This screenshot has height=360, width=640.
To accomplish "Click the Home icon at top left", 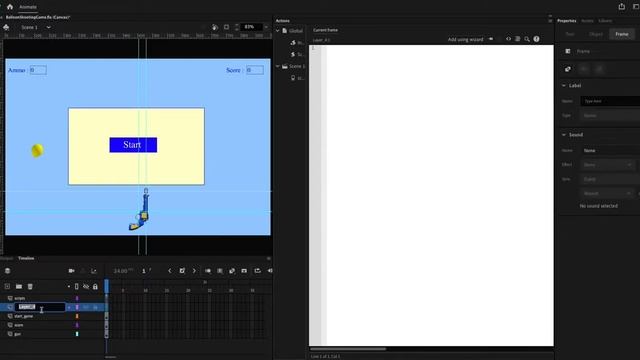I will (10, 7).
